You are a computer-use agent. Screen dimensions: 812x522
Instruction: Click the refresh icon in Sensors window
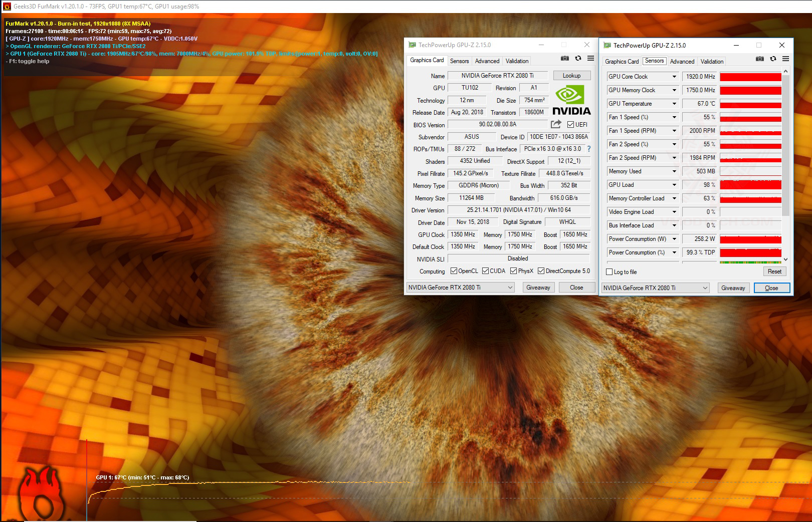(773, 59)
